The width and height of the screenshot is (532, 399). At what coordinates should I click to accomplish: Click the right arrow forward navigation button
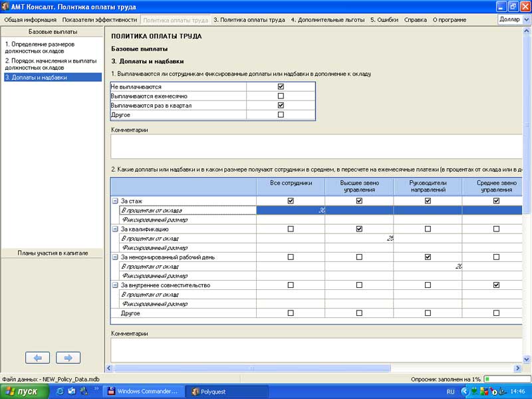(68, 358)
